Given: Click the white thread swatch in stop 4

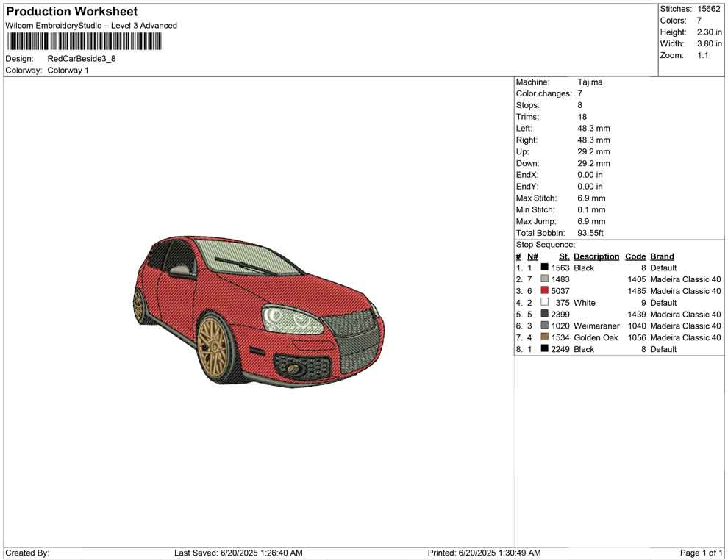Looking at the screenshot, I should pyautogui.click(x=544, y=303).
